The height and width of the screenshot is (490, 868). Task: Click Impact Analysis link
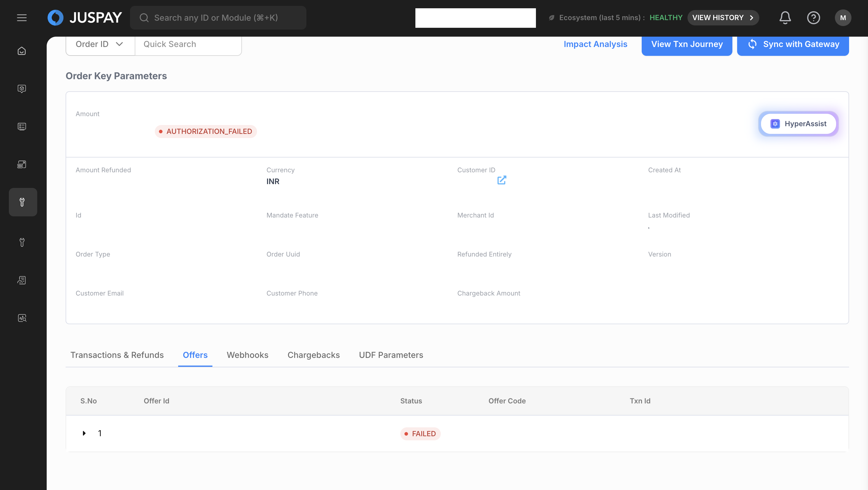pos(595,44)
